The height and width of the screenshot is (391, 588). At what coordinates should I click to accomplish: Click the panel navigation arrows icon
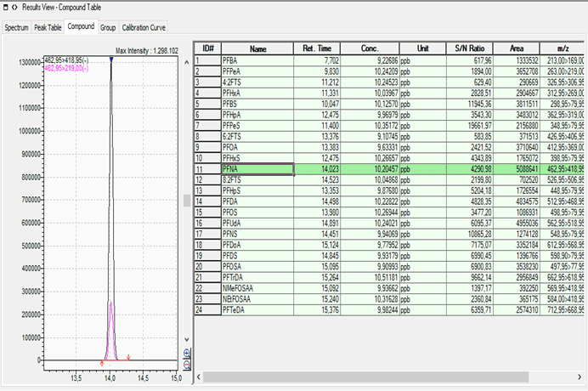tap(14, 7)
